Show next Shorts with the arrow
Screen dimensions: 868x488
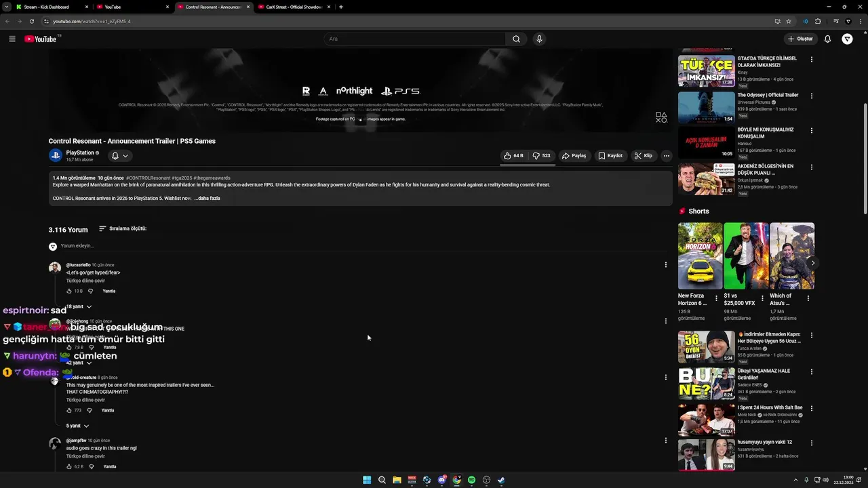pyautogui.click(x=812, y=263)
